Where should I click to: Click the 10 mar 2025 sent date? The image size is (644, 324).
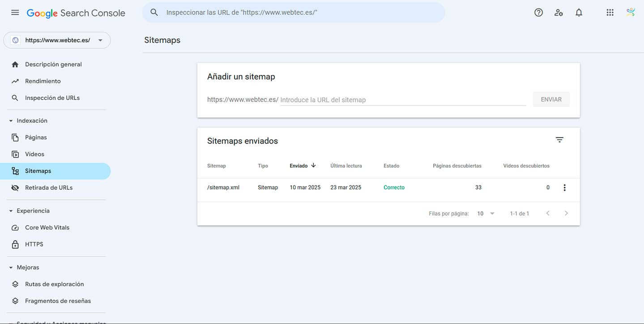click(305, 188)
